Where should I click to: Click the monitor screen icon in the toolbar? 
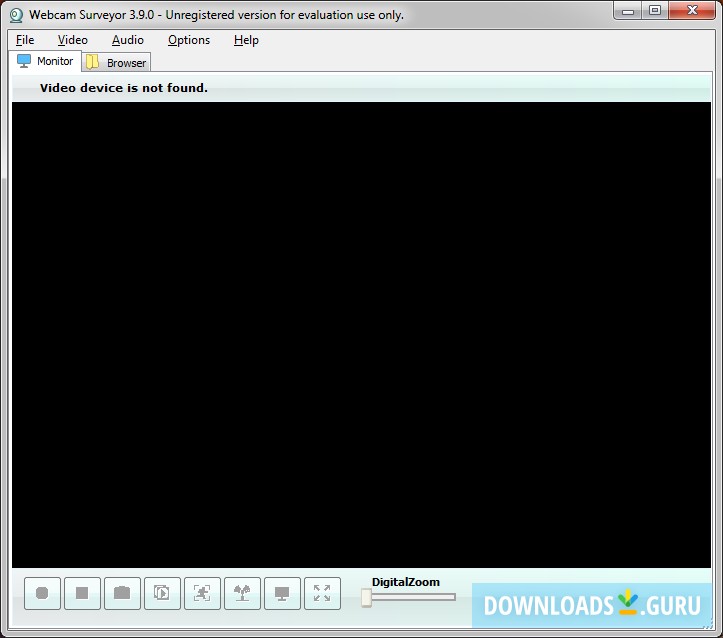click(282, 593)
